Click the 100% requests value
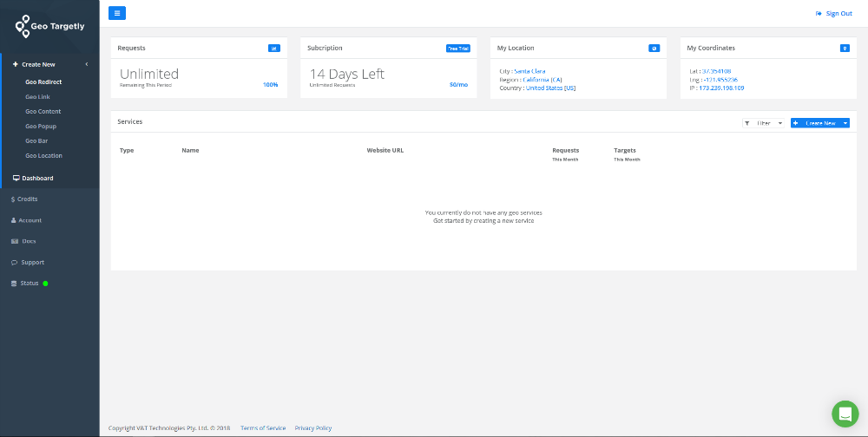The image size is (868, 437). [270, 85]
